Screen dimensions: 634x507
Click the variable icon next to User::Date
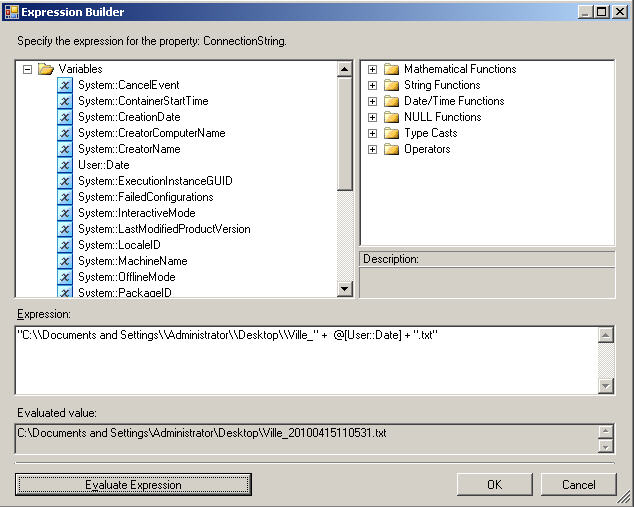65,165
